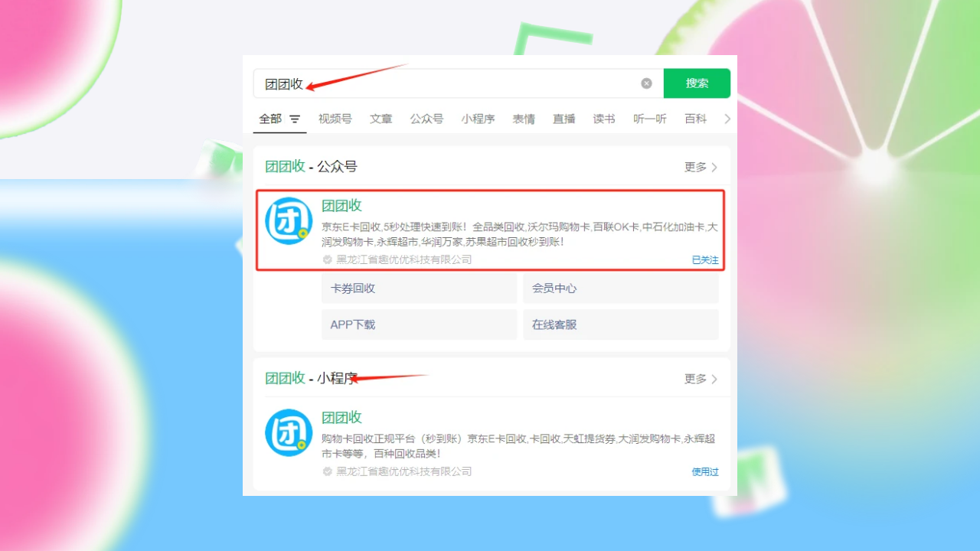Open the 在线客服 menu button

tap(621, 324)
